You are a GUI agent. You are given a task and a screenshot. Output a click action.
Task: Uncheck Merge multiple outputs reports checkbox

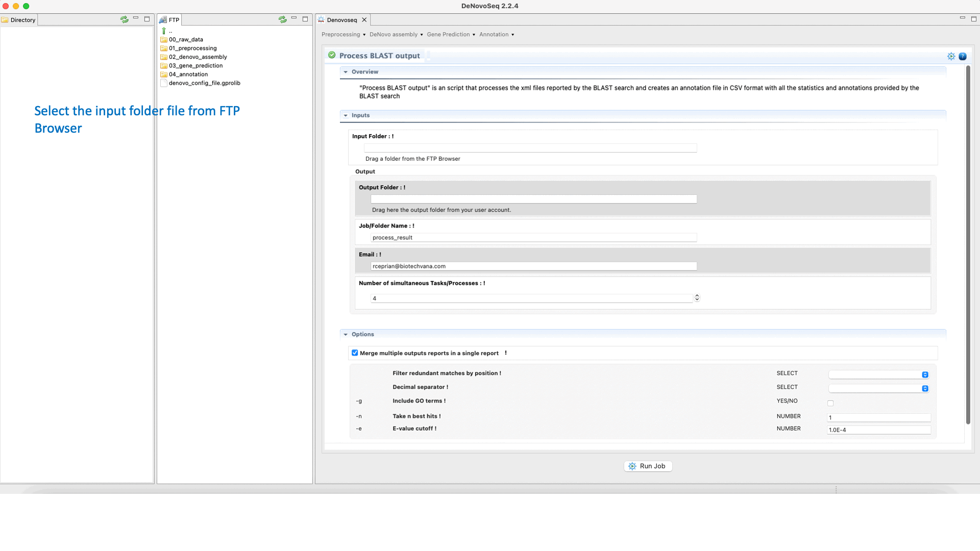pyautogui.click(x=355, y=353)
